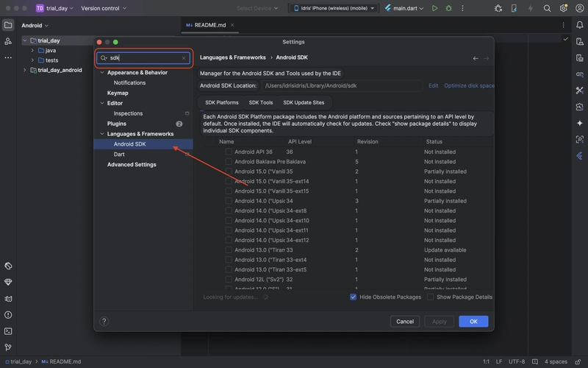Switch to the SDK Platforms tab

tap(222, 102)
